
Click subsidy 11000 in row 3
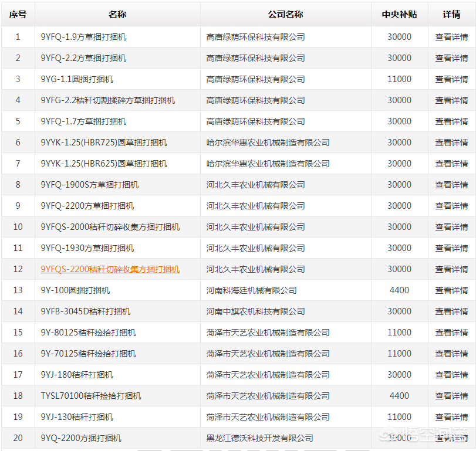point(399,79)
